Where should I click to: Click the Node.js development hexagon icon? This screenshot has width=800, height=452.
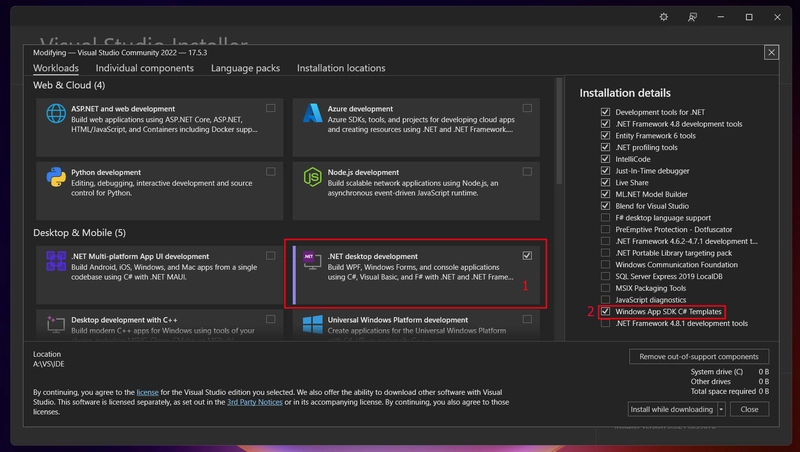click(312, 177)
